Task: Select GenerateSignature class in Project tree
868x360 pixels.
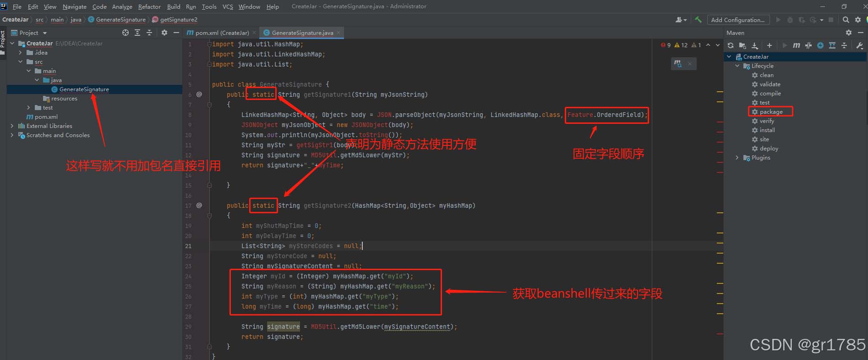Action: pyautogui.click(x=84, y=89)
